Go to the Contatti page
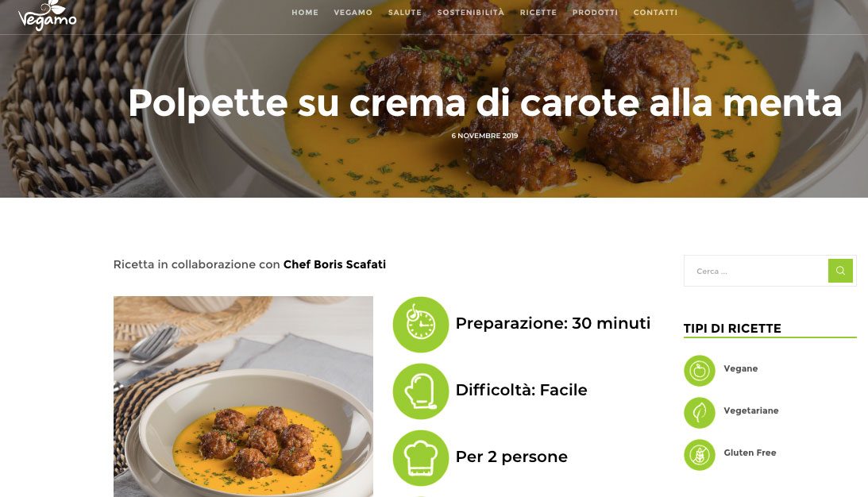The image size is (868, 497). 655,12
